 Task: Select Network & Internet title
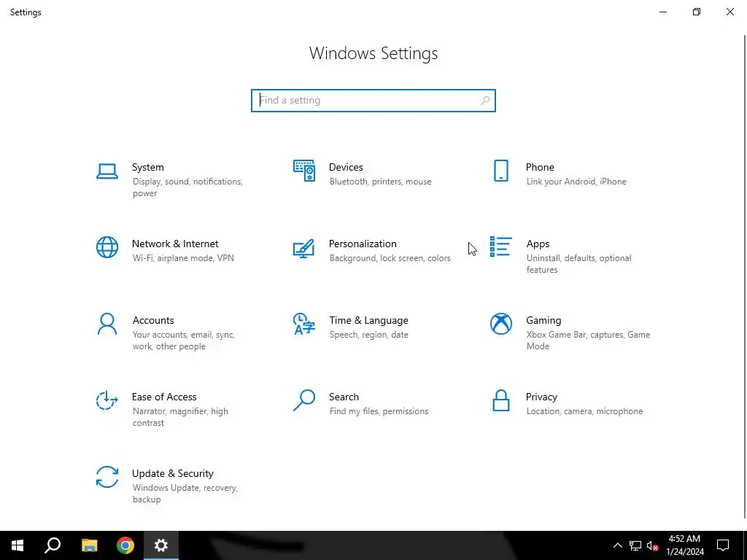[175, 244]
